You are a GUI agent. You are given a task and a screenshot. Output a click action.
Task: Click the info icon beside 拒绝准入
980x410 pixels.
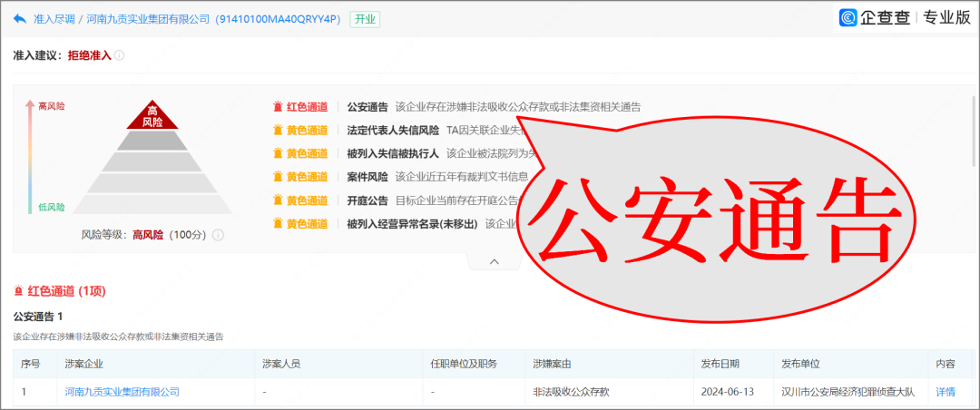[120, 55]
